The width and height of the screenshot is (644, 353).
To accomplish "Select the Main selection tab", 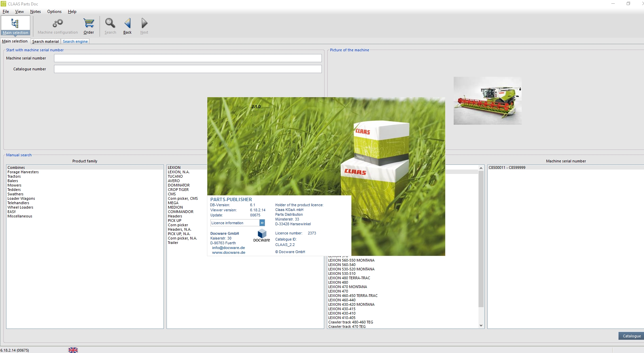I will pos(15,41).
